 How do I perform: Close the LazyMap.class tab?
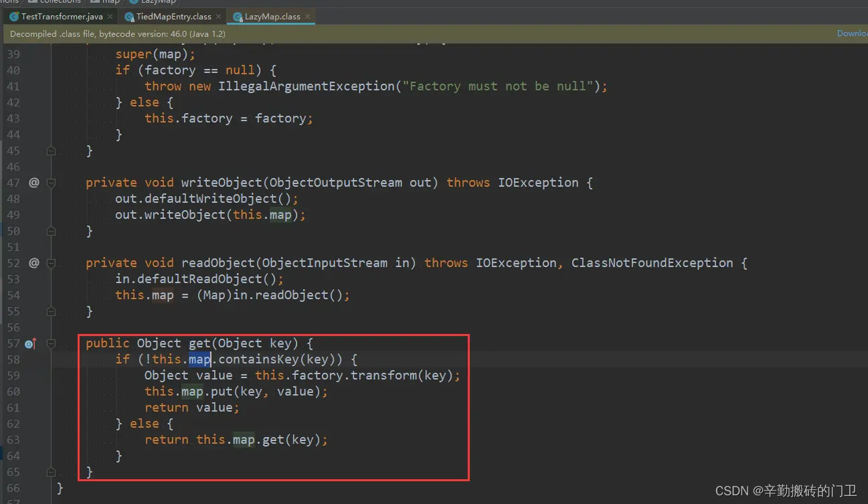click(x=307, y=16)
